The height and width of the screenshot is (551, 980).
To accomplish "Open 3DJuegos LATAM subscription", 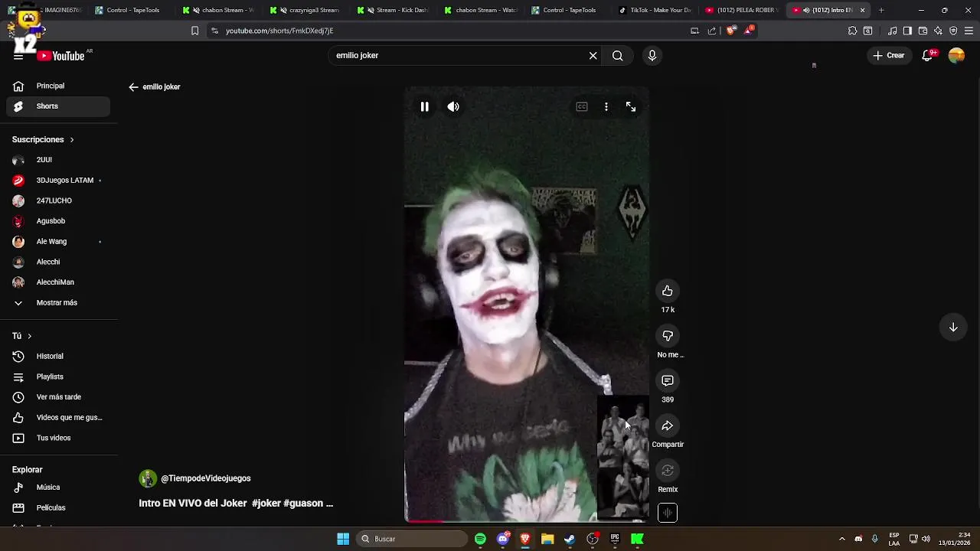I will pyautogui.click(x=58, y=181).
